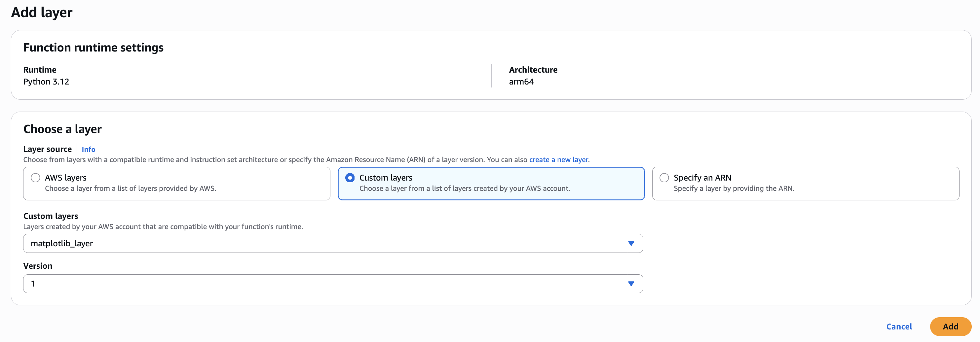Click the AWS layers description text

130,188
